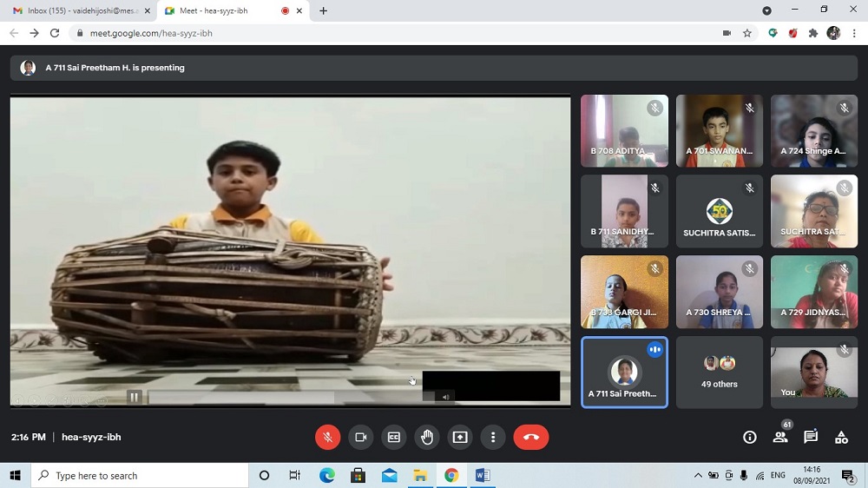Toggle the camera on or off

pos(360,438)
